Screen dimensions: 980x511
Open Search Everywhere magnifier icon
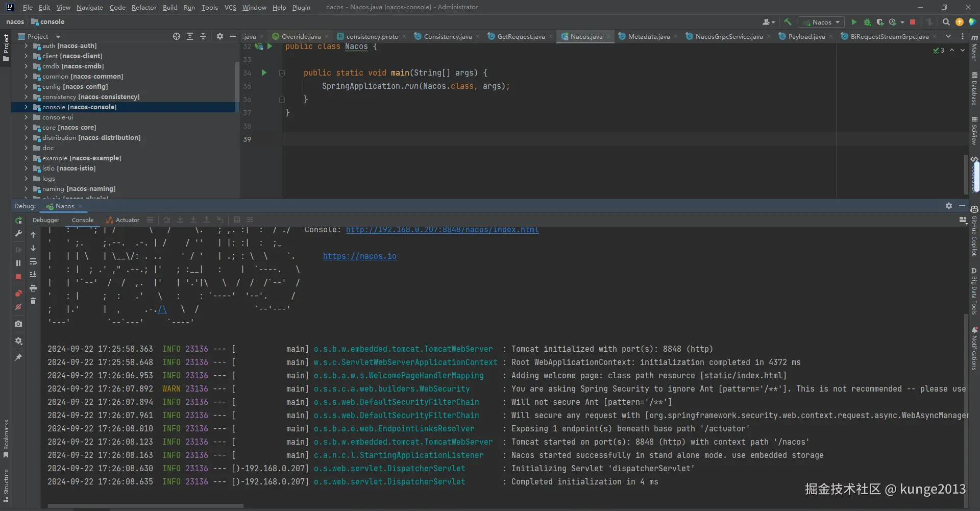point(946,22)
